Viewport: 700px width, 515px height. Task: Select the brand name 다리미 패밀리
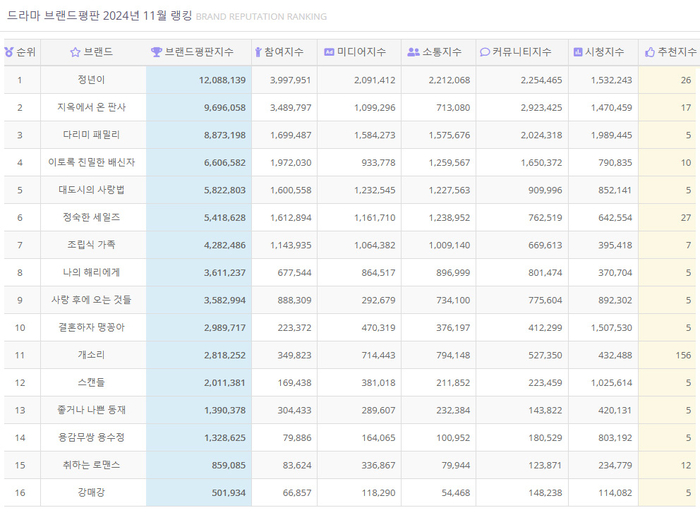tap(92, 135)
